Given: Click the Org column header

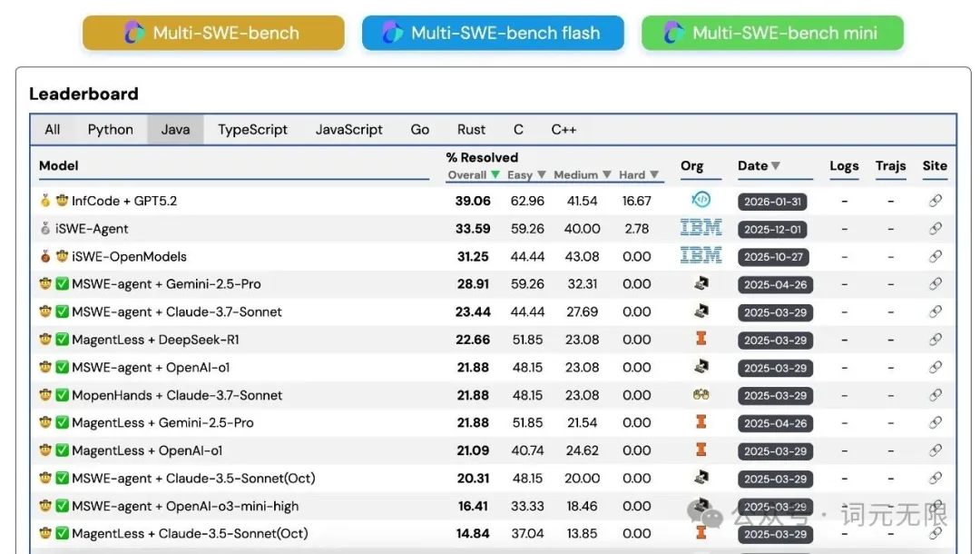Looking at the screenshot, I should pos(691,165).
